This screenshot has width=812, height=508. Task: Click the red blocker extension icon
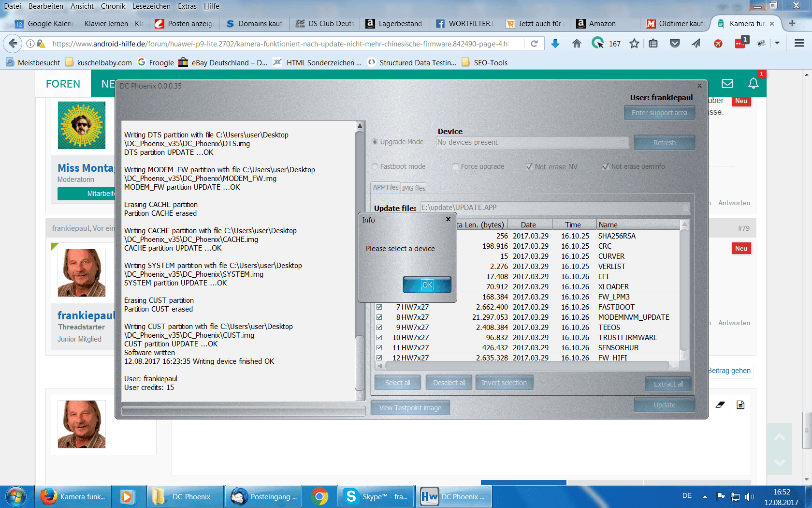pos(718,44)
